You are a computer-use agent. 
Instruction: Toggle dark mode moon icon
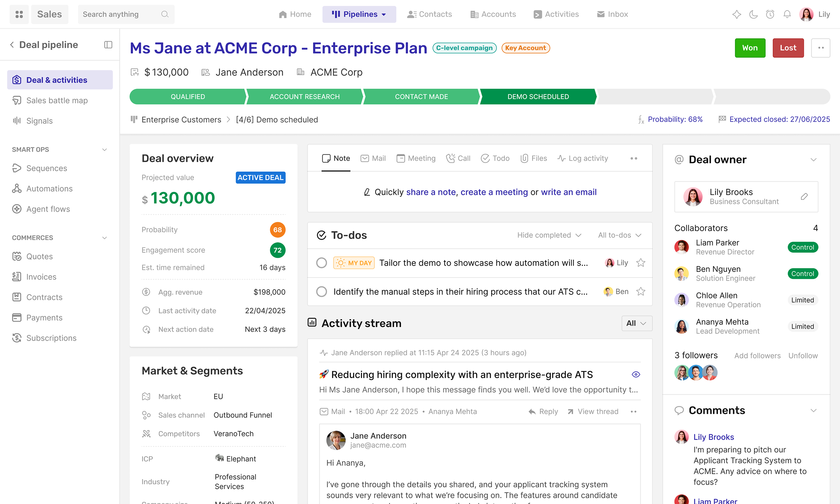(x=753, y=14)
